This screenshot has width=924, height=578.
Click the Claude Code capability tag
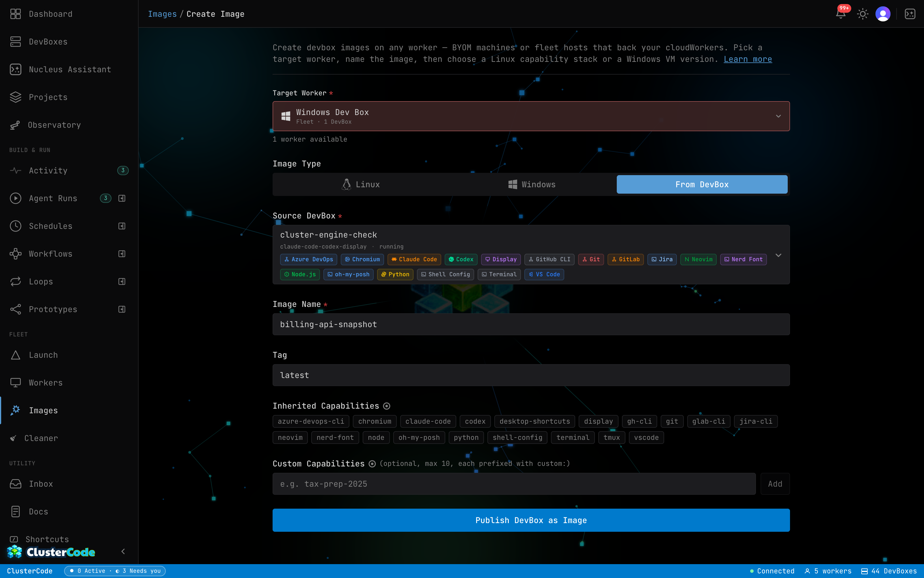[414, 259]
